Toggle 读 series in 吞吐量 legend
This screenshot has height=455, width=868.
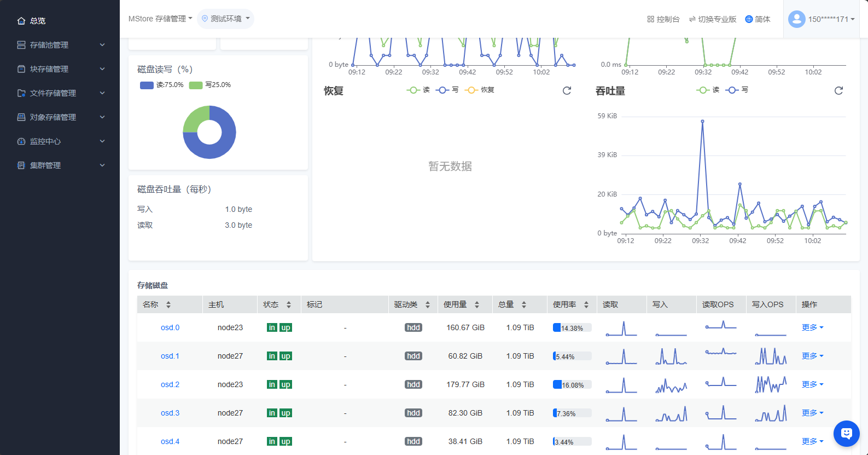coord(708,90)
